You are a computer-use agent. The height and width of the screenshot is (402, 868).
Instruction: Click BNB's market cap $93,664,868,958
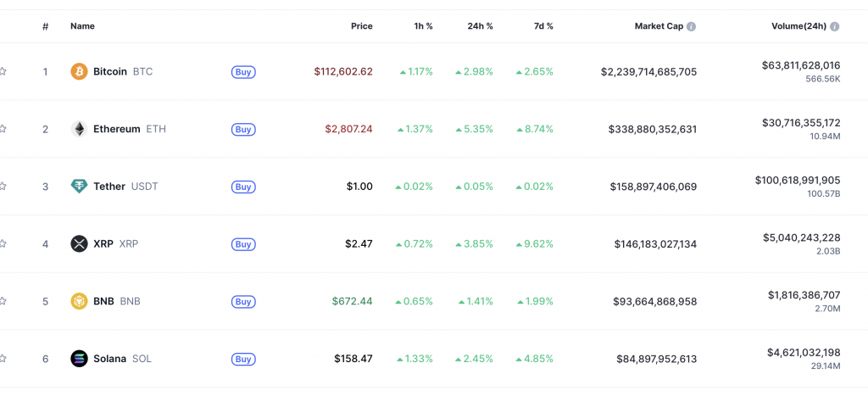655,302
